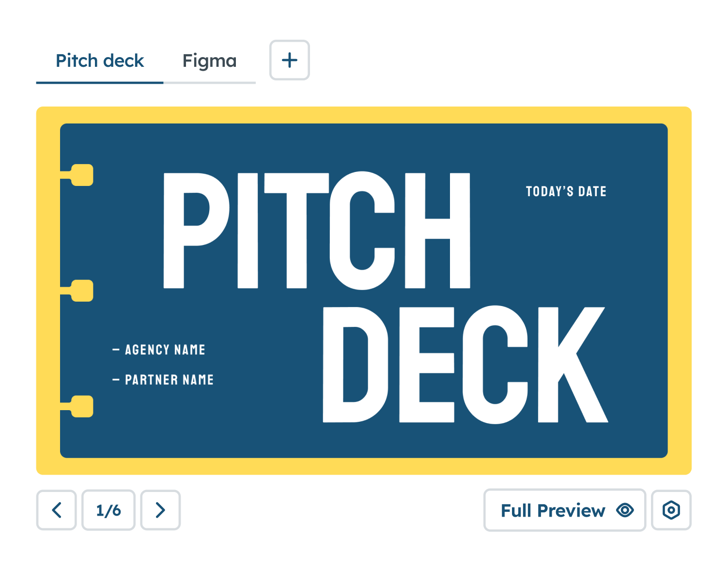
Task: Click the Full Preview button label
Action: click(x=553, y=510)
